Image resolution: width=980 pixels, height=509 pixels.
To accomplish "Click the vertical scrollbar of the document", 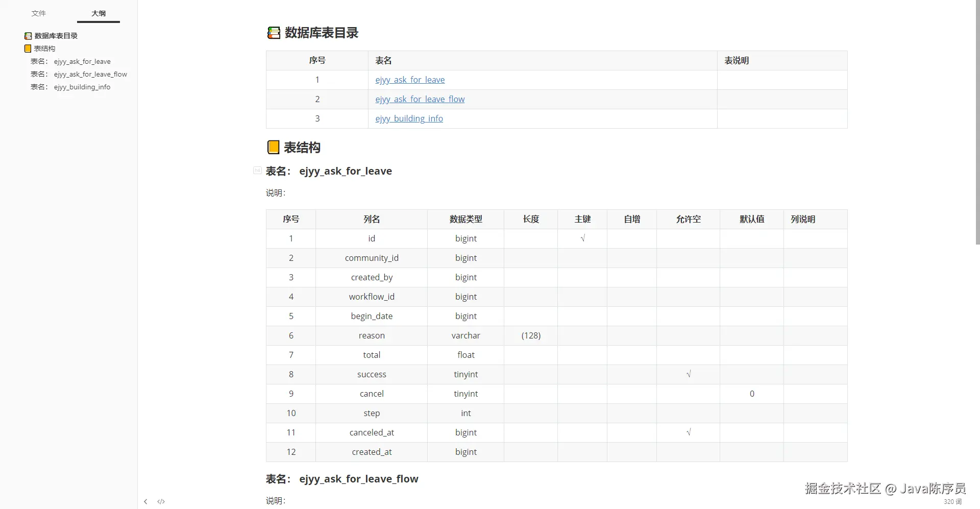I will pyautogui.click(x=977, y=123).
